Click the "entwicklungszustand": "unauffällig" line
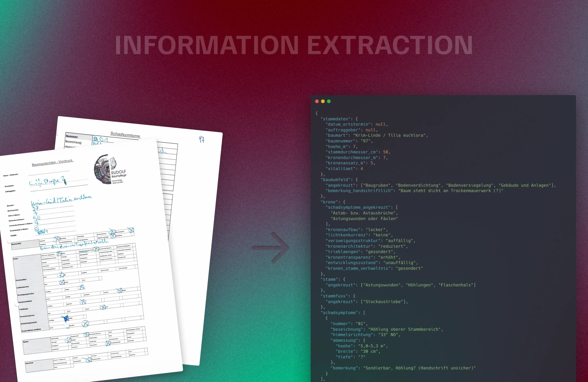Screen dimensions: 588x382 (372, 263)
